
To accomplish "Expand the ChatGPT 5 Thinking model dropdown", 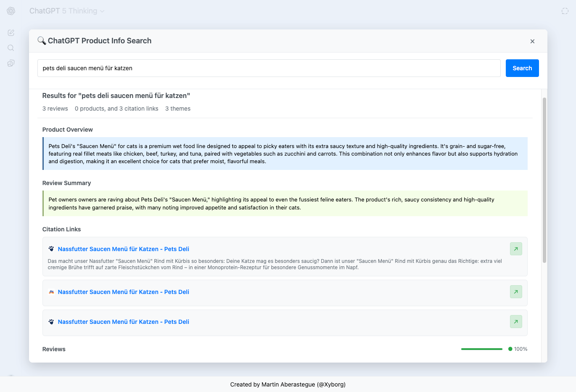I will coord(67,11).
